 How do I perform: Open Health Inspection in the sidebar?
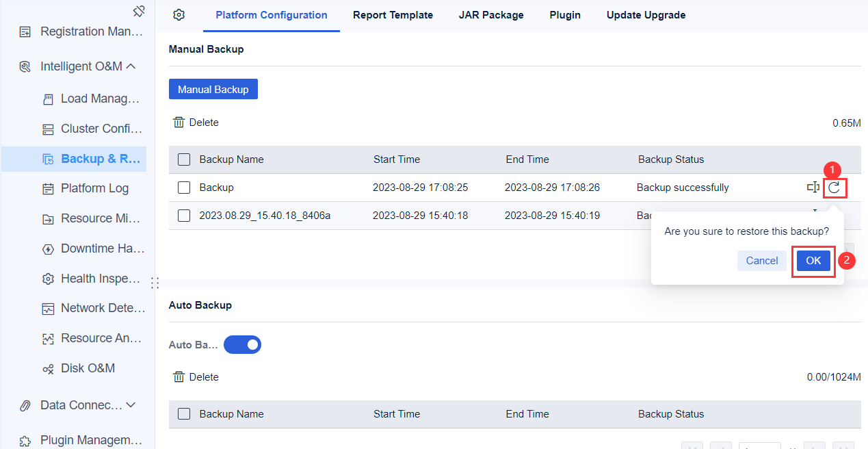[x=96, y=278]
